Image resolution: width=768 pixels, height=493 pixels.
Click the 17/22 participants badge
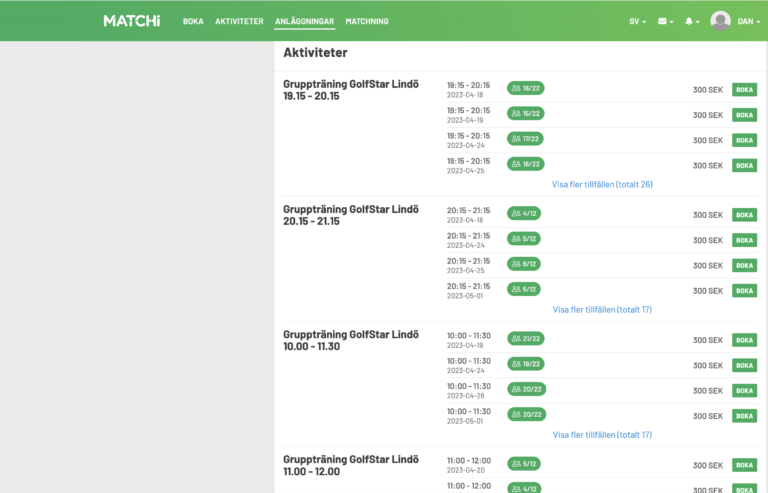pyautogui.click(x=525, y=139)
